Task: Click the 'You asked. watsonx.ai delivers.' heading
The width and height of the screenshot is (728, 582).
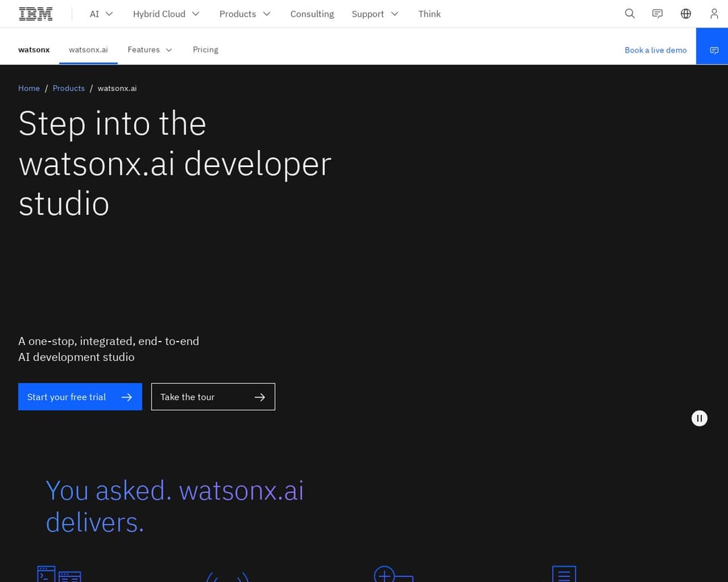Action: (175, 507)
